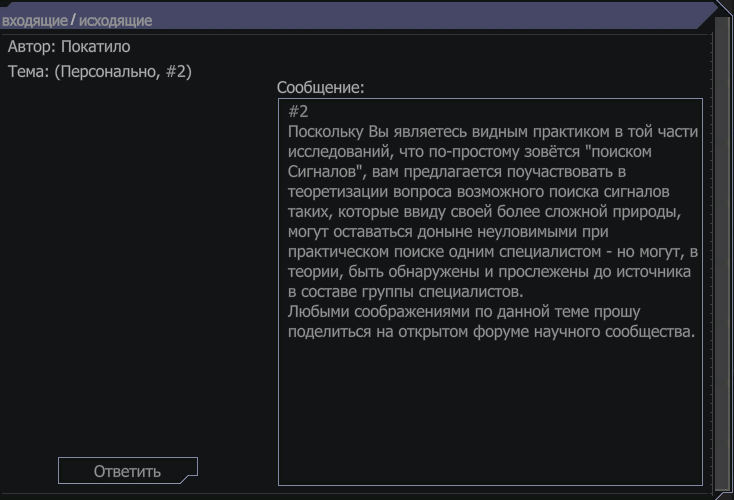The height and width of the screenshot is (500, 734).
Task: Switch to the исходящие tab
Action: click(115, 21)
